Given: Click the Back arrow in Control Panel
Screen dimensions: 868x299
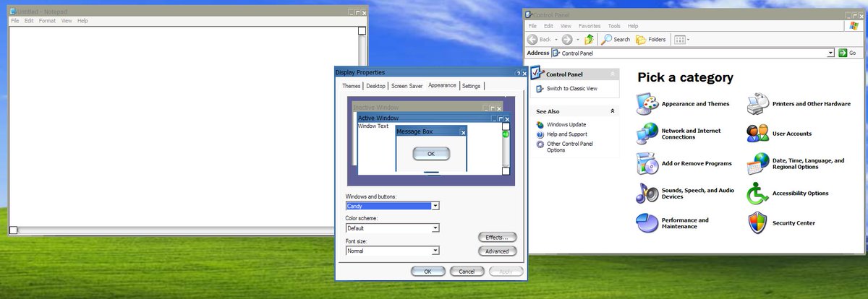Looking at the screenshot, I should (x=532, y=39).
